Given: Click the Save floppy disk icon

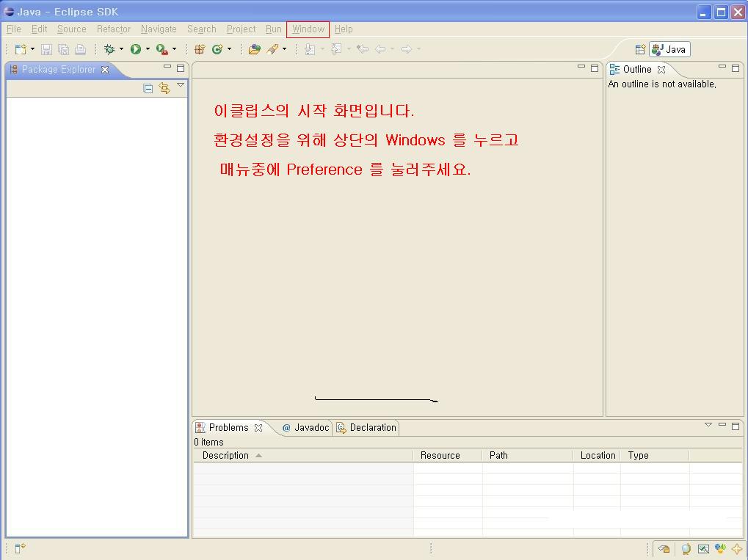Looking at the screenshot, I should coord(46,49).
